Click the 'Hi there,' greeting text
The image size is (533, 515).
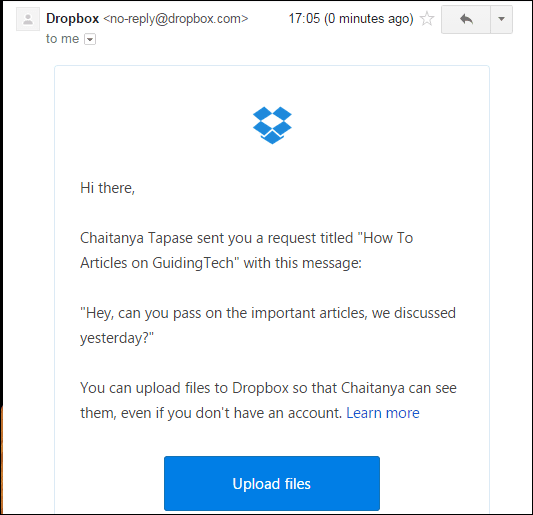point(107,188)
